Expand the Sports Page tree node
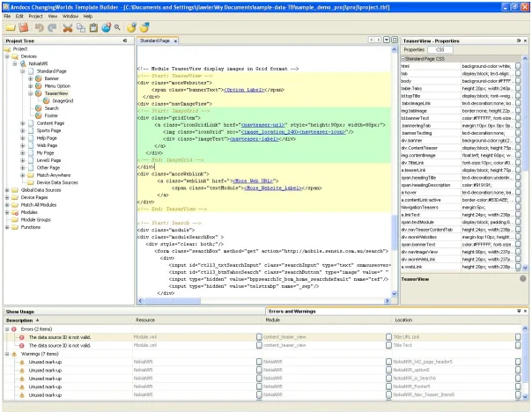This screenshot has height=412, width=532. pos(22,130)
